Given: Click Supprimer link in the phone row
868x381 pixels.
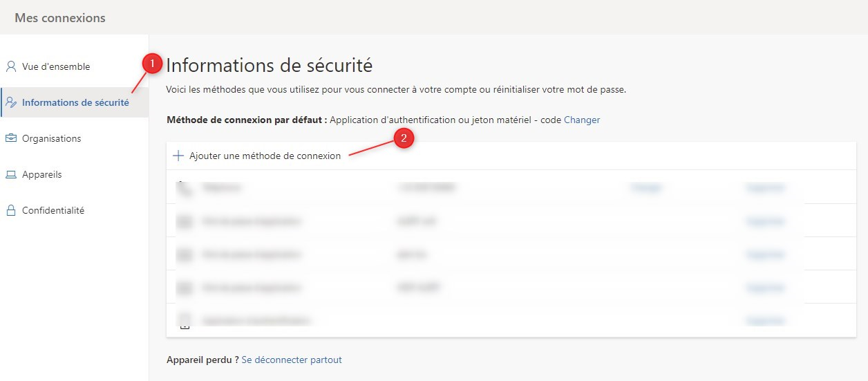Looking at the screenshot, I should pyautogui.click(x=765, y=187).
